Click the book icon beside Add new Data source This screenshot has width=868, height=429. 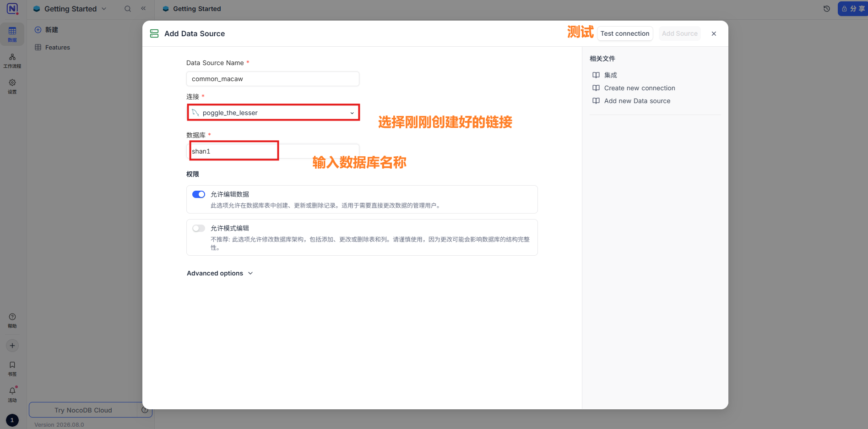pyautogui.click(x=596, y=101)
